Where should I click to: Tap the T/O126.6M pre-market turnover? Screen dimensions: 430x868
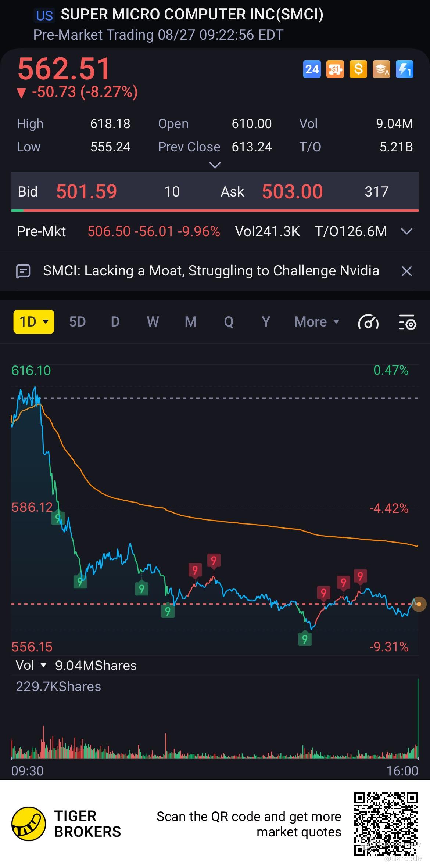tap(351, 231)
